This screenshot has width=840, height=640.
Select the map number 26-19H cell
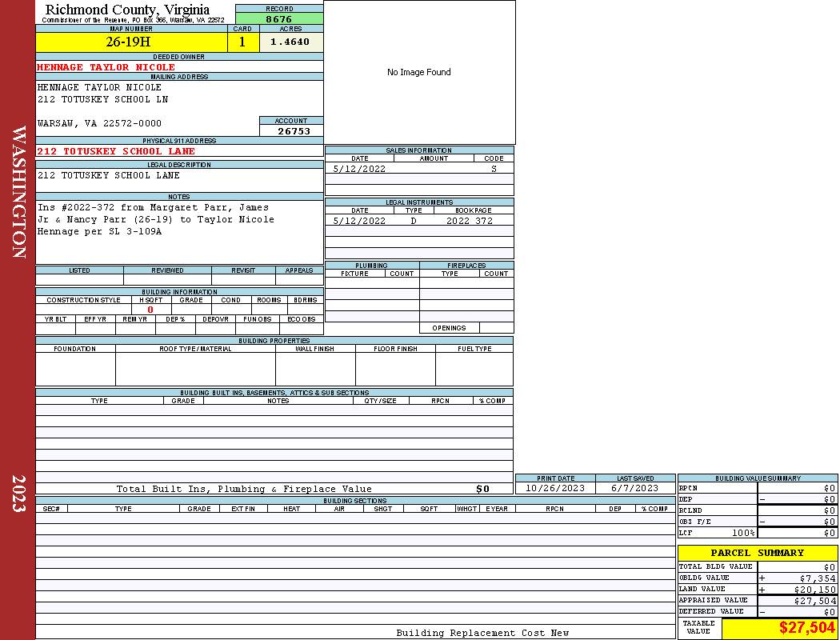click(x=130, y=42)
